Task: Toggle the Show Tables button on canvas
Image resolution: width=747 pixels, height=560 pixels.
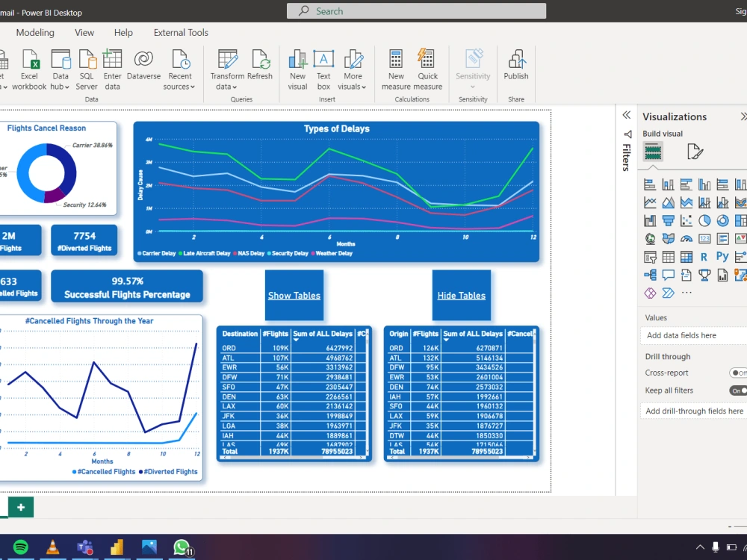Action: (294, 295)
